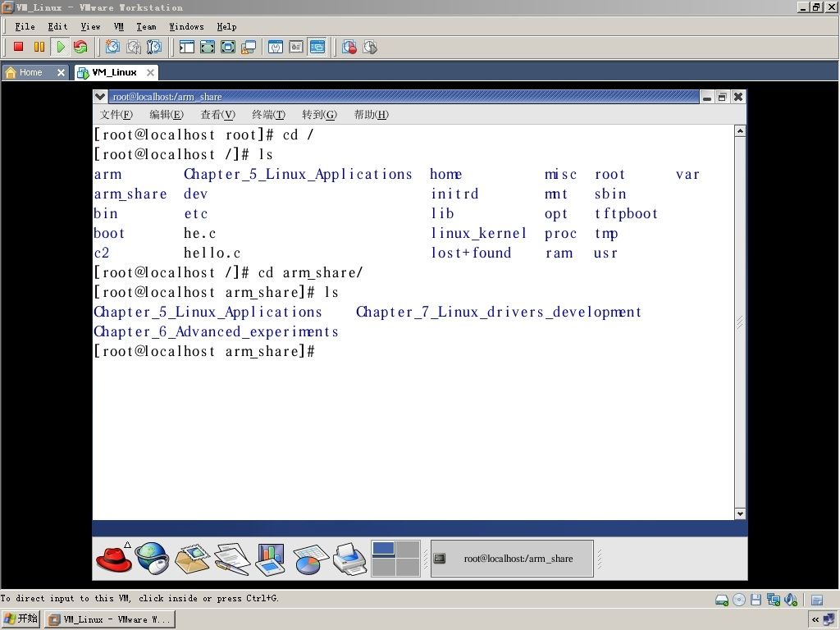This screenshot has width=840, height=630.
Task: Open the VMware Help menu
Action: pyautogui.click(x=226, y=26)
